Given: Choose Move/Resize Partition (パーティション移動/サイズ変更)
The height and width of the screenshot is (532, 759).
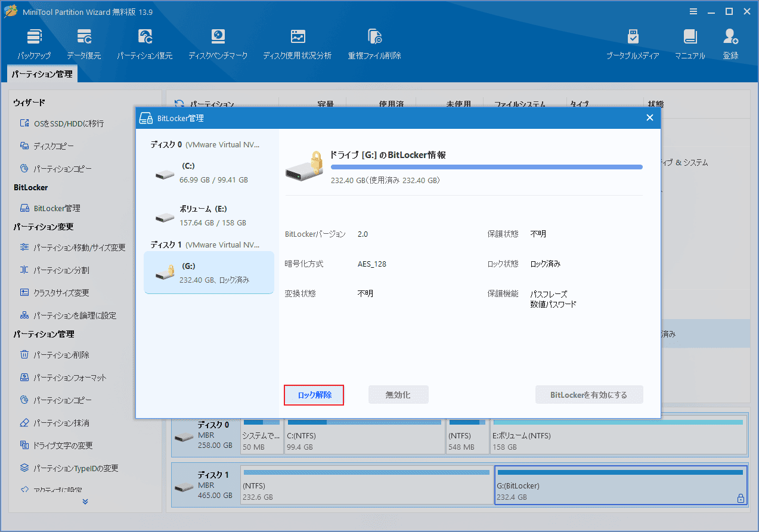Looking at the screenshot, I should (73, 248).
